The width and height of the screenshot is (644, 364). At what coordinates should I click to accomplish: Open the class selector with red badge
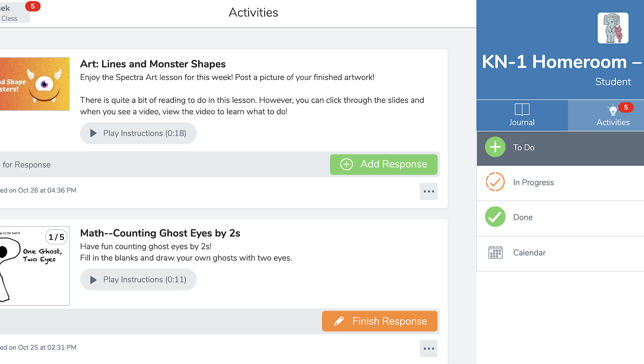(15, 12)
